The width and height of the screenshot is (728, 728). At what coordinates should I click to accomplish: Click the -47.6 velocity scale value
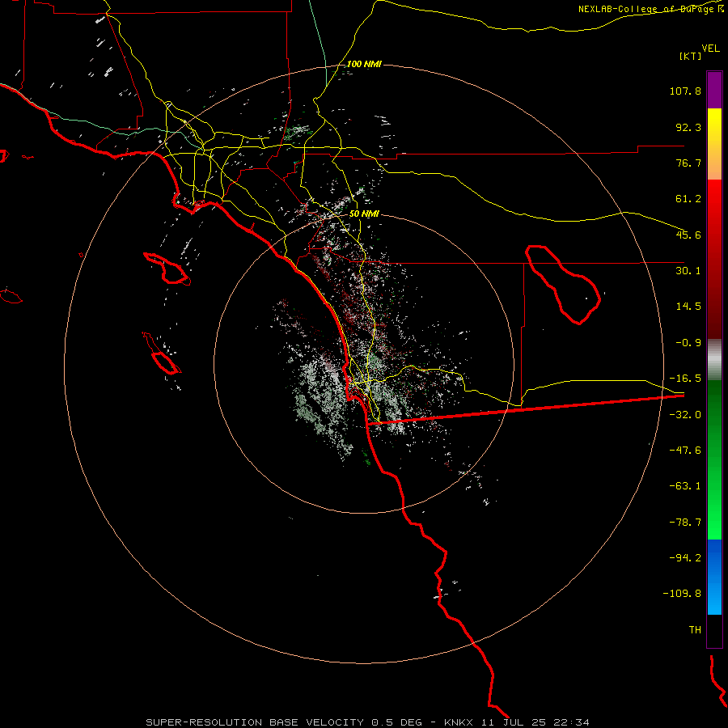pos(685,451)
